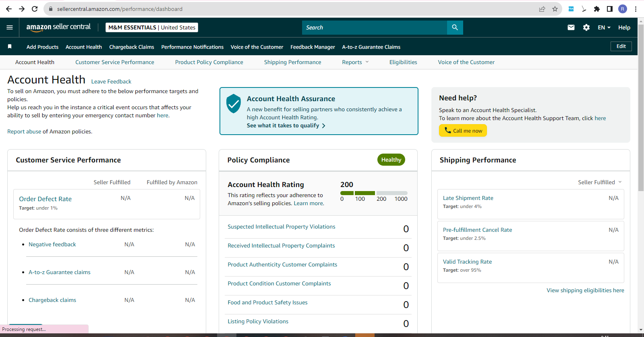Click the Report abuse link
644x337 pixels.
coord(24,131)
